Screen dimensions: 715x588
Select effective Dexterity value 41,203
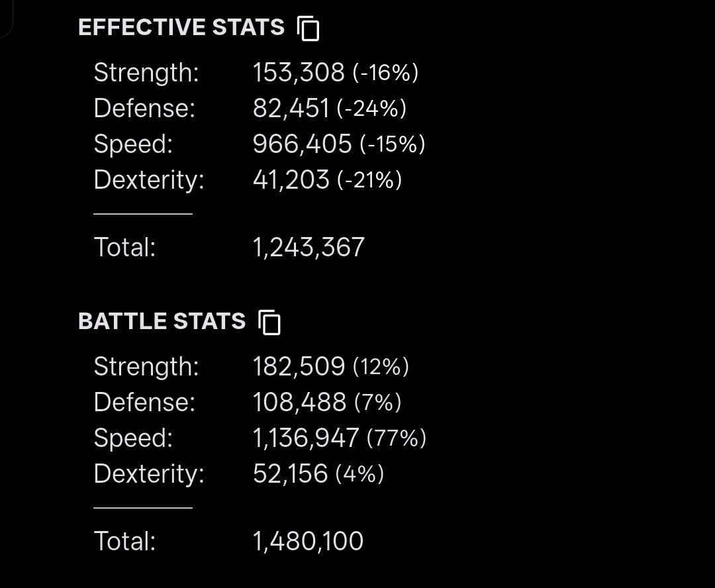click(x=291, y=179)
